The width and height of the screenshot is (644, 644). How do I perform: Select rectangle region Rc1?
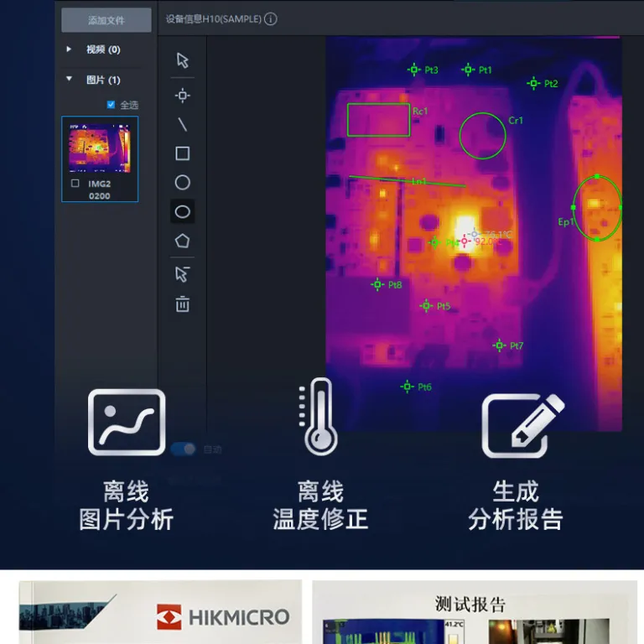[378, 120]
